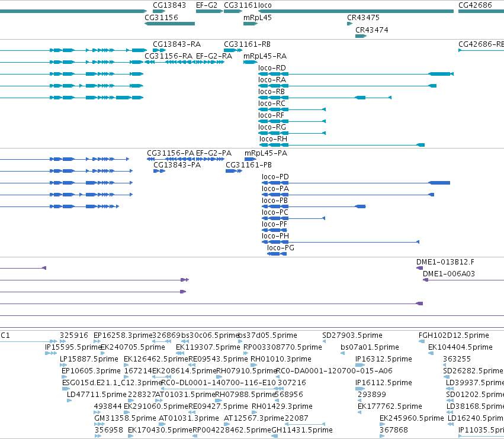Click the CR43475 gene label

[363, 17]
